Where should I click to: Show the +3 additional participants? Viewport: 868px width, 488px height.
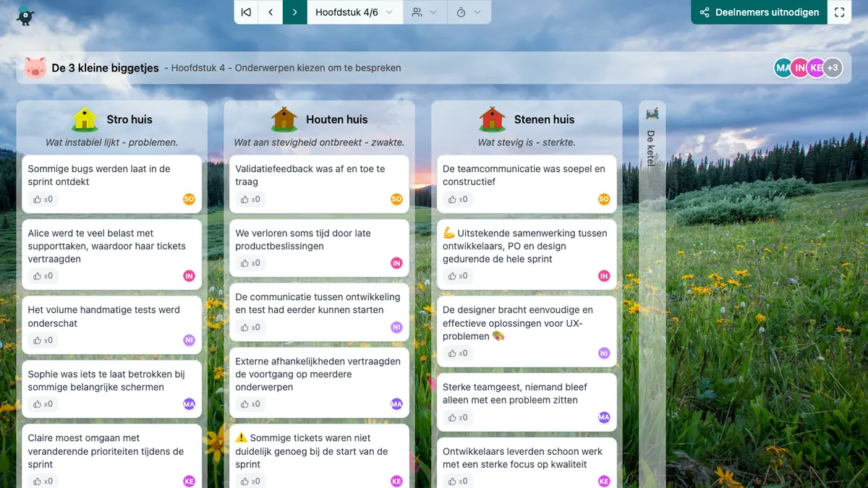833,68
